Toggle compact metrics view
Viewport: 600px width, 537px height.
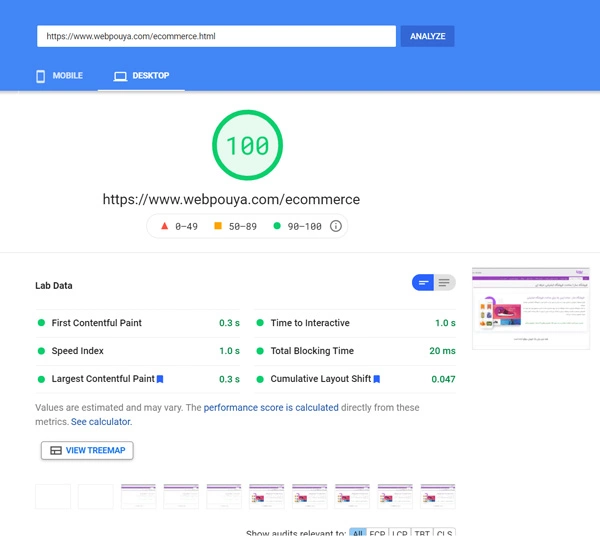click(x=423, y=282)
